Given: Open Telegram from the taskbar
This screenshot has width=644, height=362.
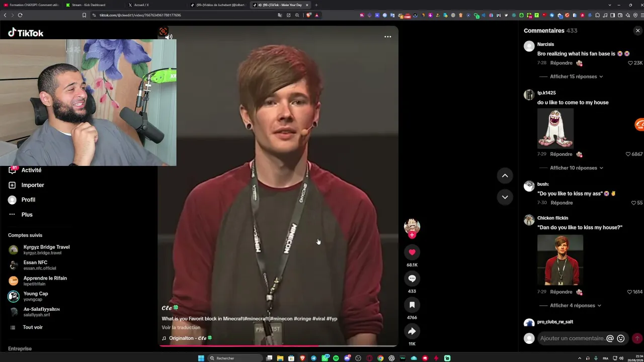Looking at the screenshot, I should pyautogui.click(x=313, y=358).
